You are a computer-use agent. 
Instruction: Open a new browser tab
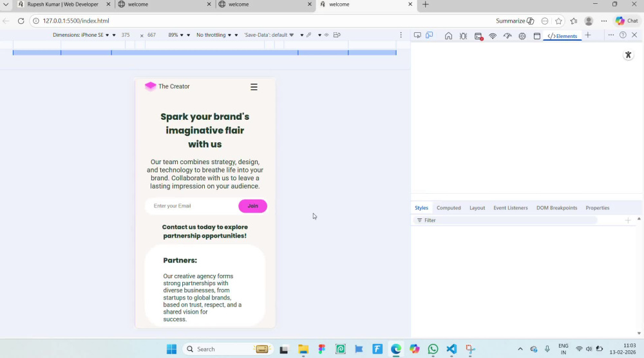[x=426, y=5]
